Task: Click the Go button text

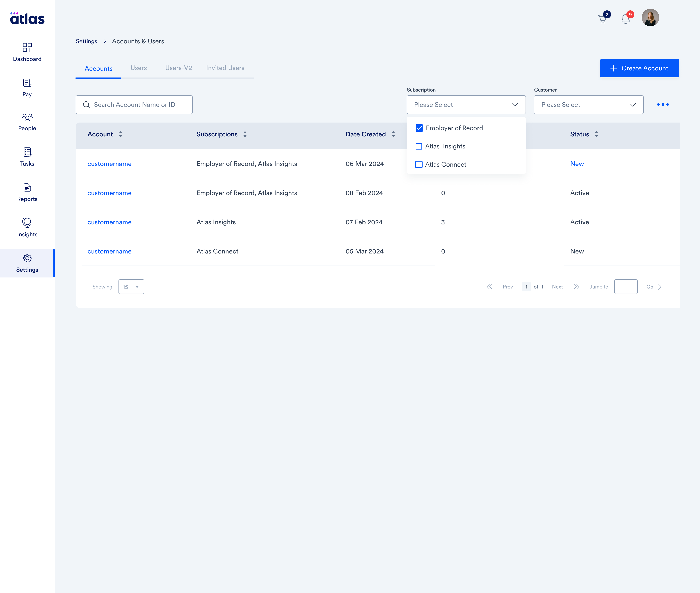Action: tap(650, 287)
